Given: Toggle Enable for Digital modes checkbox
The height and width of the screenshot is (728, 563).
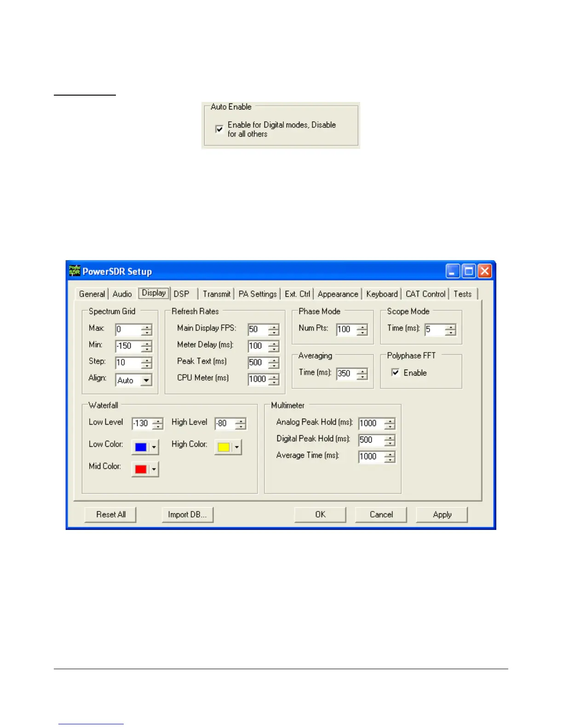Looking at the screenshot, I should [219, 129].
